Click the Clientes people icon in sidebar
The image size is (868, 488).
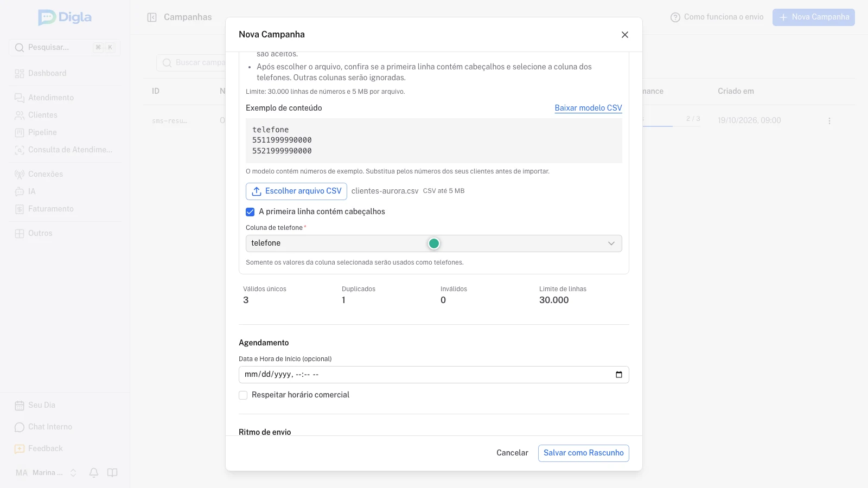pos(20,115)
